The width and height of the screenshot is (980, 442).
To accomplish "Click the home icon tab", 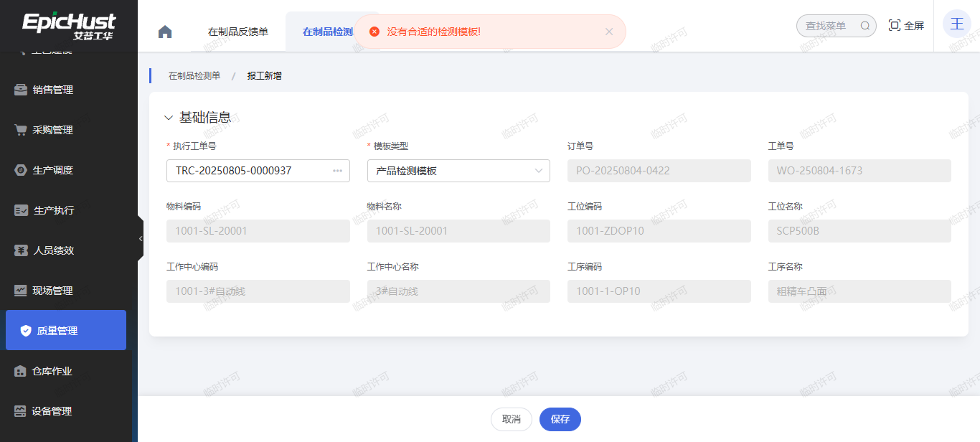I will click(x=165, y=32).
